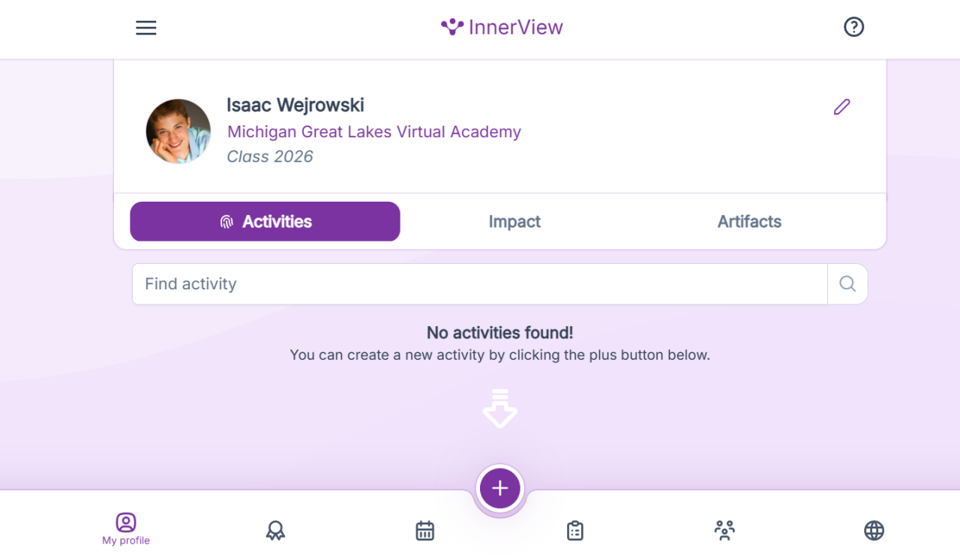Select the Activities tab
Image resolution: width=960 pixels, height=560 pixels.
tap(265, 222)
